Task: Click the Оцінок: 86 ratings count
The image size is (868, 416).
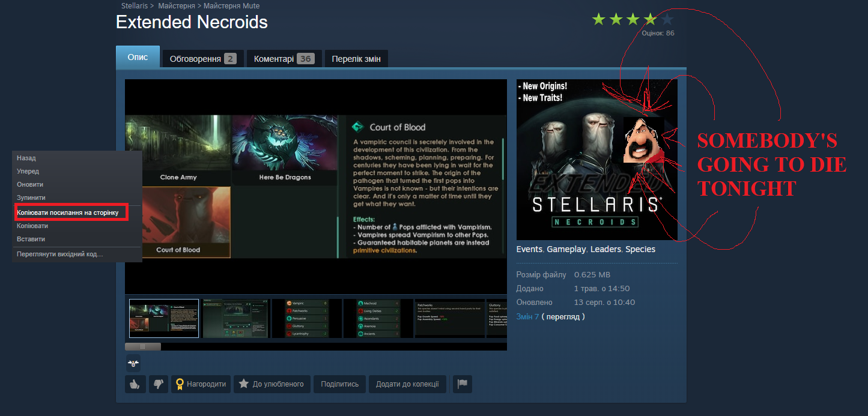Action: tap(658, 33)
